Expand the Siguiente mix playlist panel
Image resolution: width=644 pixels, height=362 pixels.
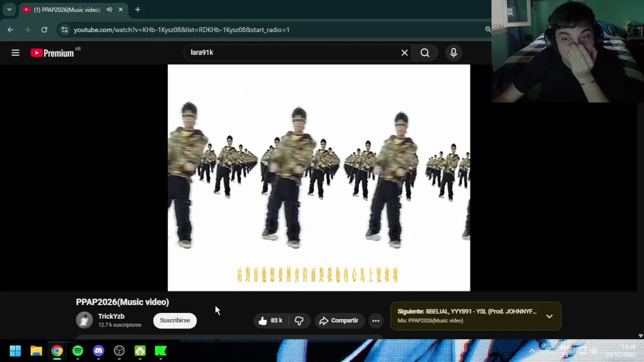pos(549,316)
